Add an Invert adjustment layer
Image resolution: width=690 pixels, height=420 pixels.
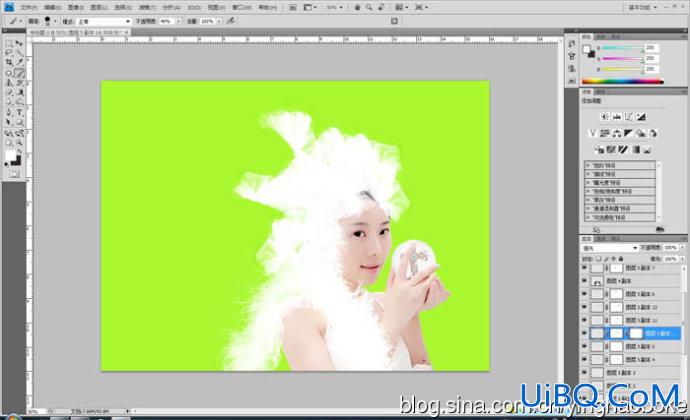[x=599, y=150]
